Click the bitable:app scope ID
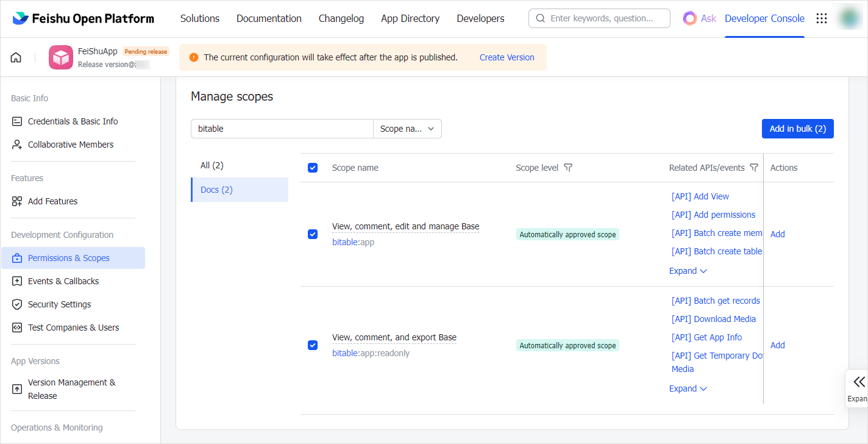 pos(354,242)
